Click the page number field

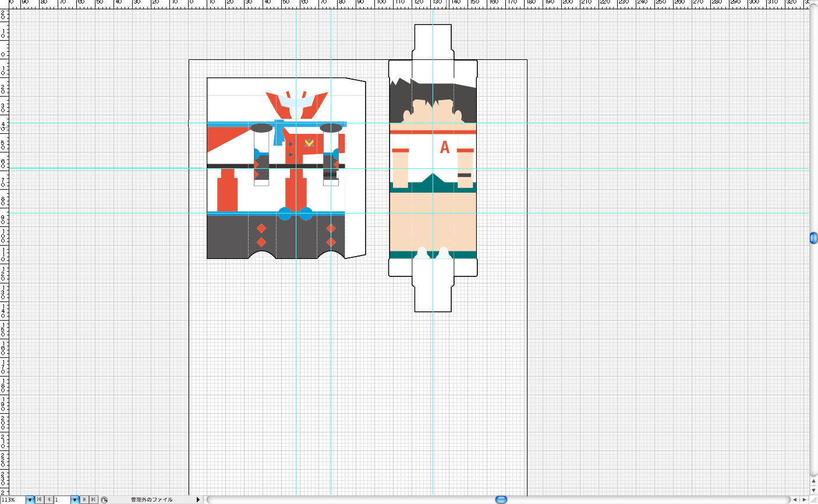coord(62,499)
